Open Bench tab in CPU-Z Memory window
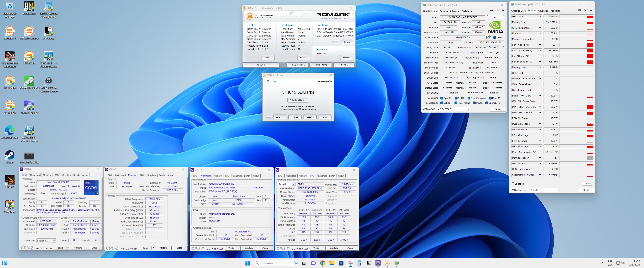 click(162, 175)
